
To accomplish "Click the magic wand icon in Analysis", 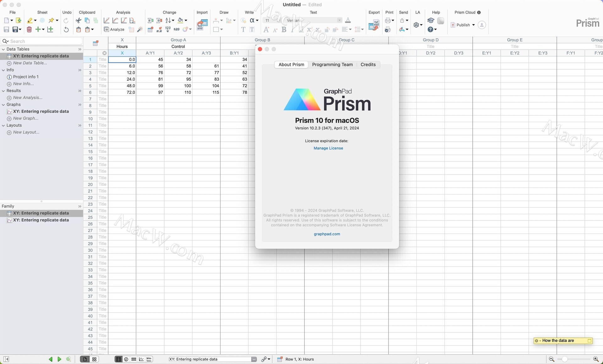I will tap(140, 30).
